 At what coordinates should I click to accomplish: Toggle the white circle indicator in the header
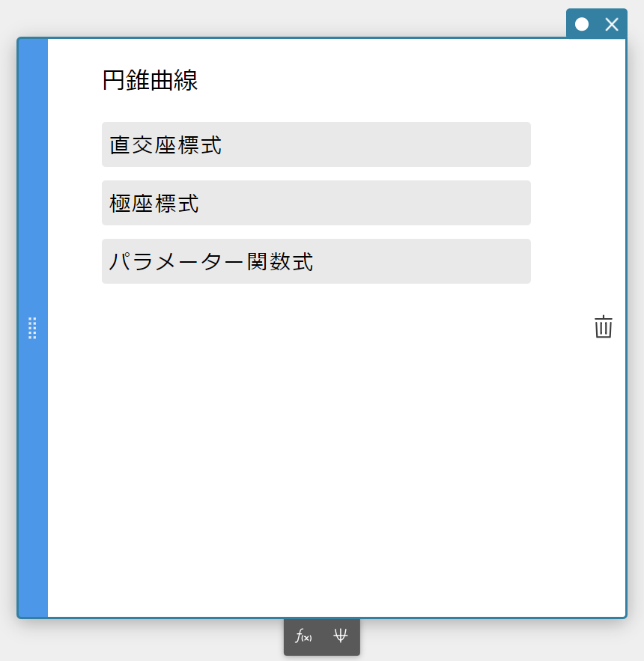coord(582,24)
